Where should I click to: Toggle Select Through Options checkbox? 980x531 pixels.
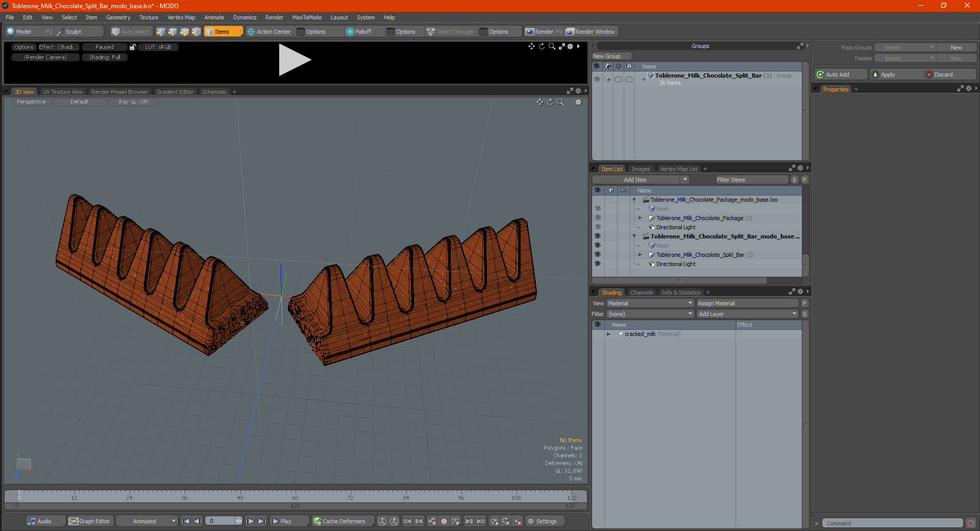(483, 32)
